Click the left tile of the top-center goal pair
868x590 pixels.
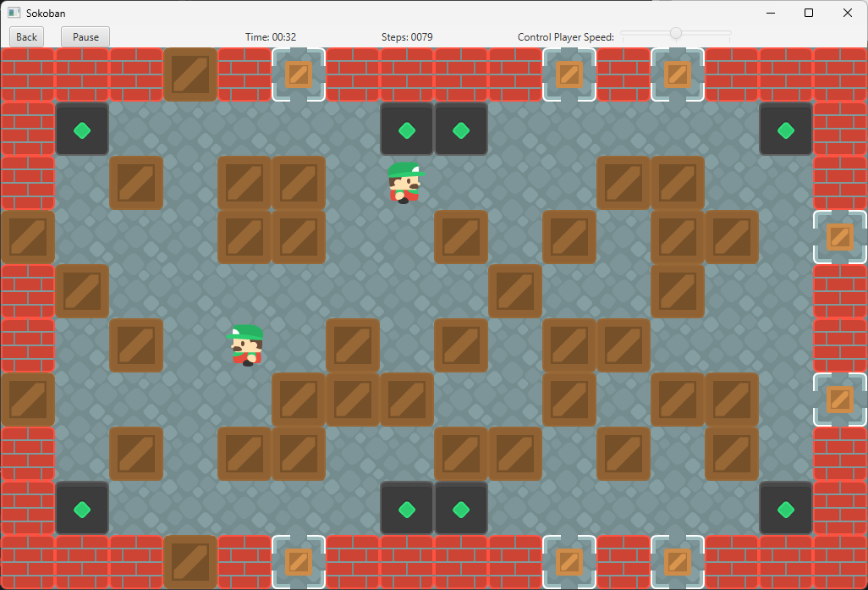coord(407,129)
